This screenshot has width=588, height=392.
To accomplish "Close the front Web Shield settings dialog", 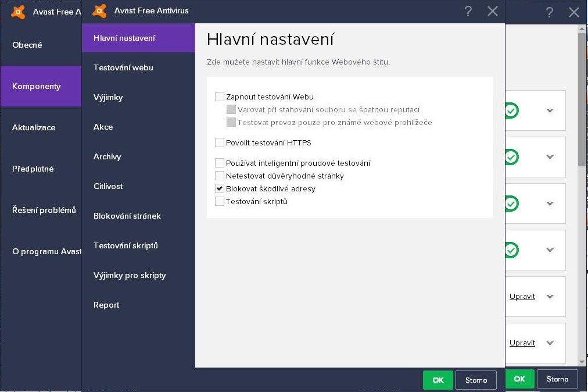I will click(x=493, y=11).
